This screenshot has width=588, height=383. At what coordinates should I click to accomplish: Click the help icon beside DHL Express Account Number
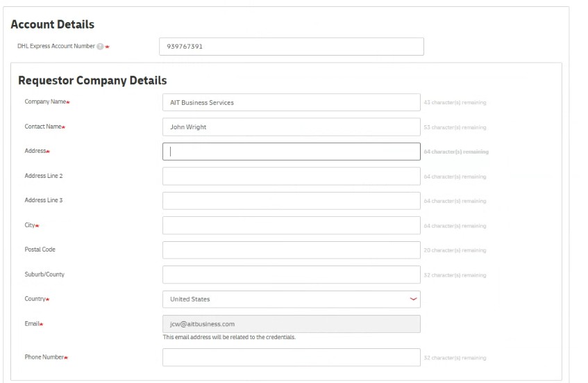point(100,47)
